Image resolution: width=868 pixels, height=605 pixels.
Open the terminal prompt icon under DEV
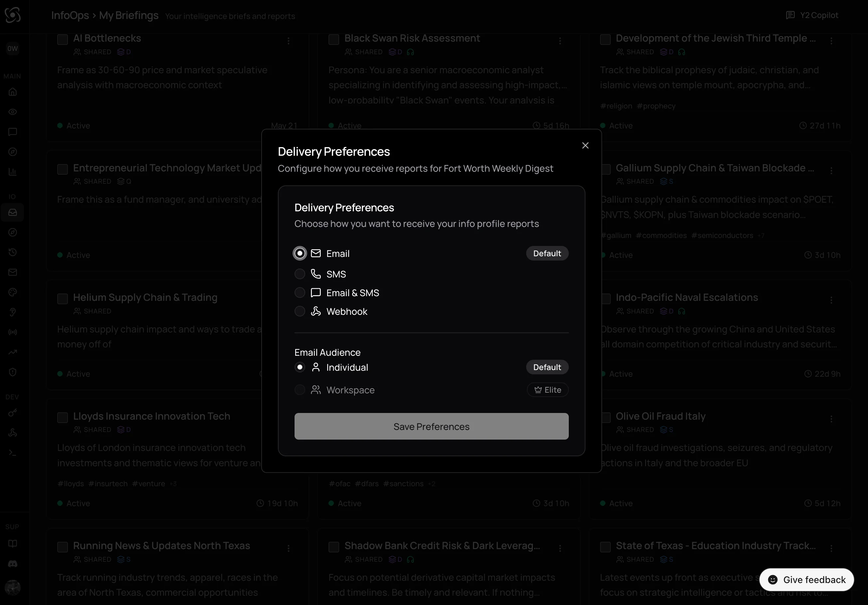pyautogui.click(x=12, y=453)
